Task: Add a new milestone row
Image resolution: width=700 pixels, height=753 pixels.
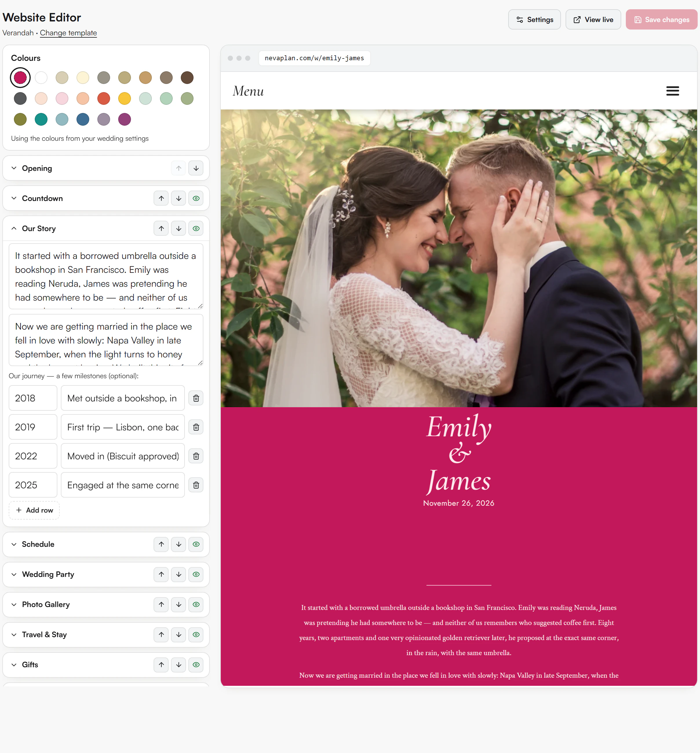Action: pos(34,510)
